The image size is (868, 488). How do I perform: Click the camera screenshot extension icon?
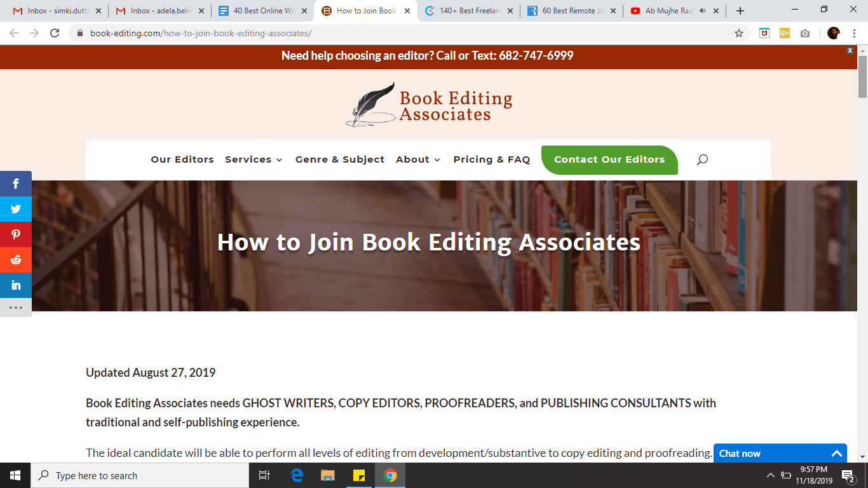[805, 33]
